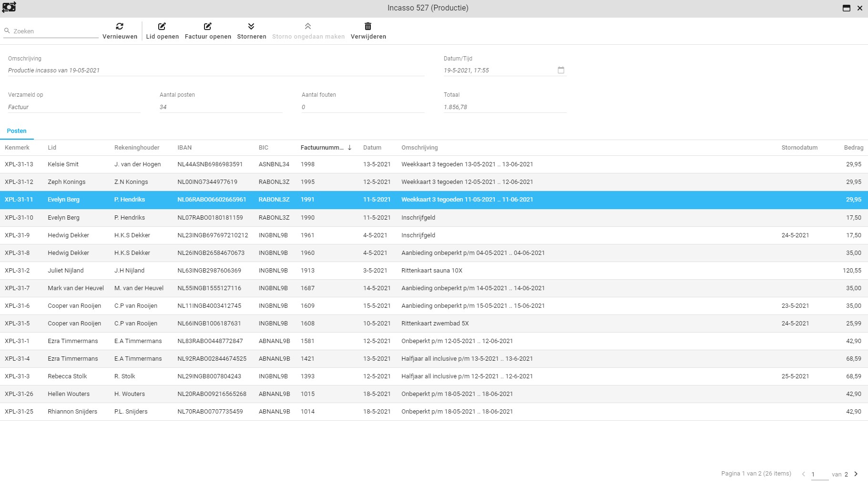868x486 pixels.
Task: Open invoice with Factuur openen
Action: (x=208, y=31)
